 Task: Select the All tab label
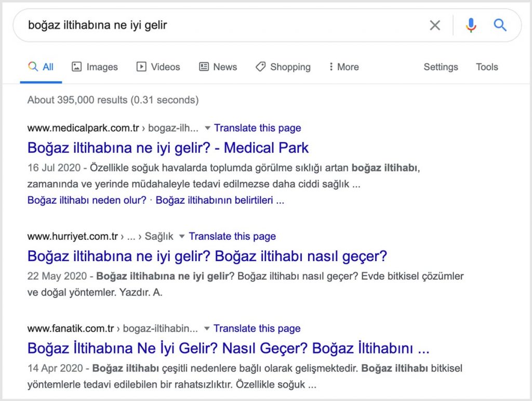tap(48, 67)
